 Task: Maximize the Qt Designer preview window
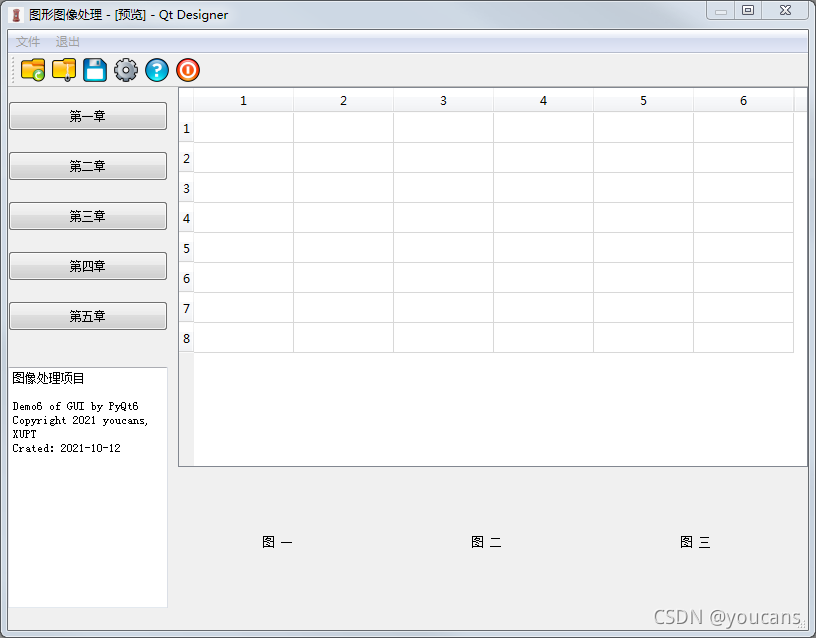748,11
